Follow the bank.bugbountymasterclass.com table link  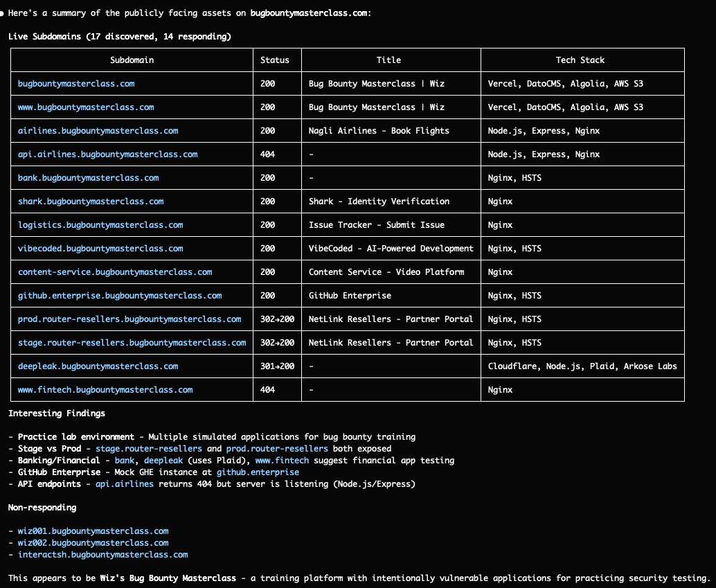89,178
